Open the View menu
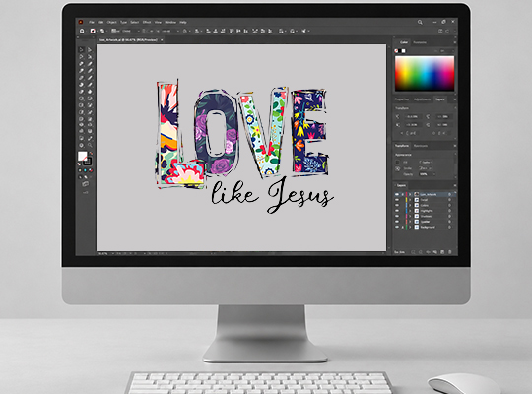Image resolution: width=532 pixels, height=394 pixels. (x=158, y=22)
